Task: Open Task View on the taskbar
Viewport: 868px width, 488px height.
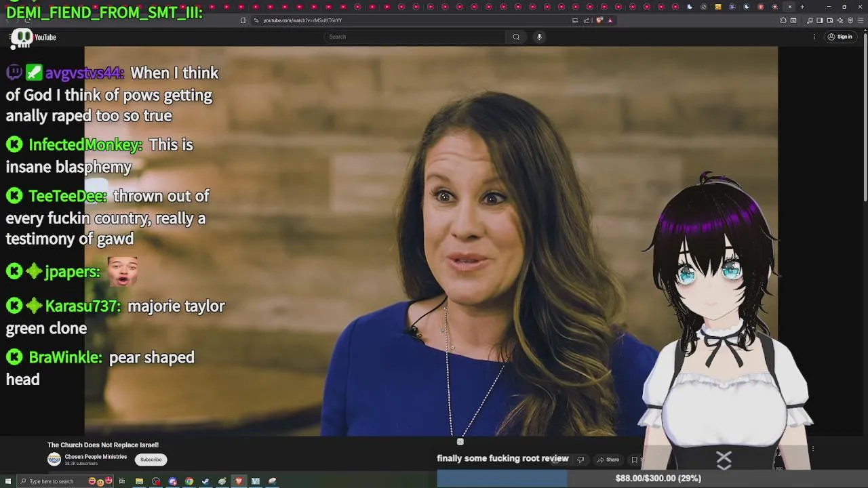Action: click(122, 481)
